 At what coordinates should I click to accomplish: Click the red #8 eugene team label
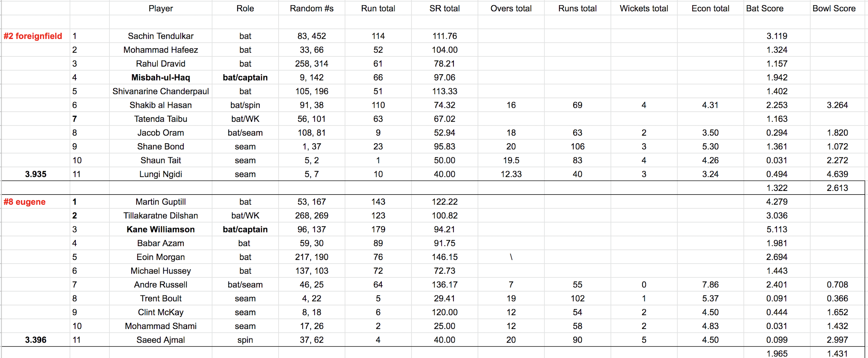[x=24, y=202]
